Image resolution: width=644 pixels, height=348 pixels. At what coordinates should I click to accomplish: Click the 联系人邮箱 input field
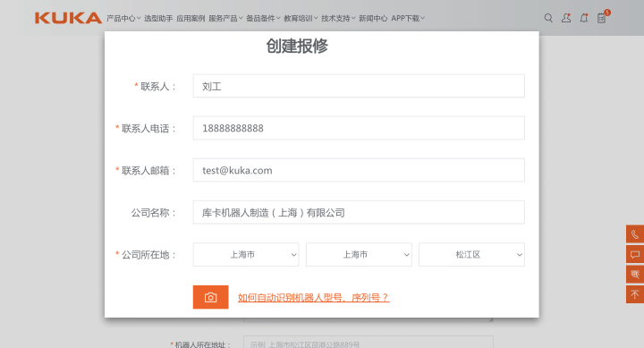coord(359,170)
